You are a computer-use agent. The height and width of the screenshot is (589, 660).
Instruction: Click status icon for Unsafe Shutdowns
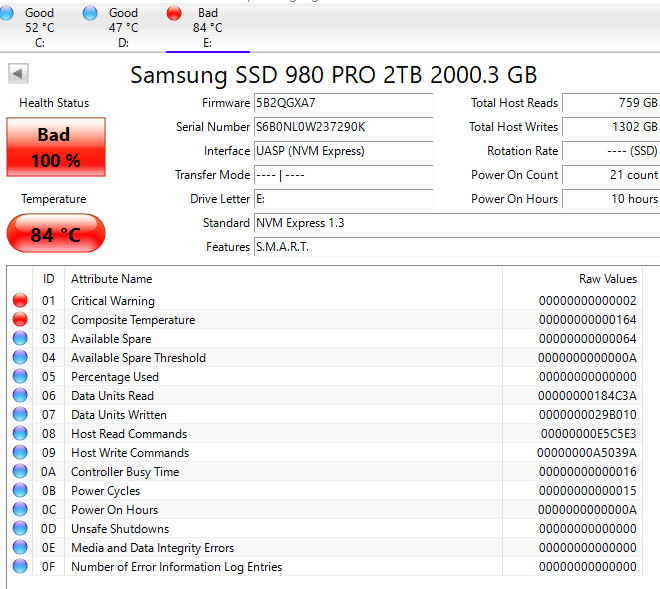20,528
